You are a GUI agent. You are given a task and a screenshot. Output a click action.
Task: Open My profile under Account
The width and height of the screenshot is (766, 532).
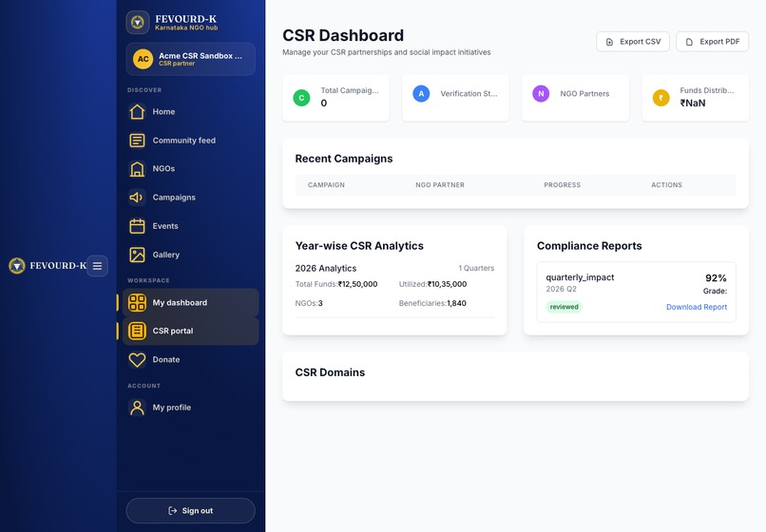tap(190, 408)
